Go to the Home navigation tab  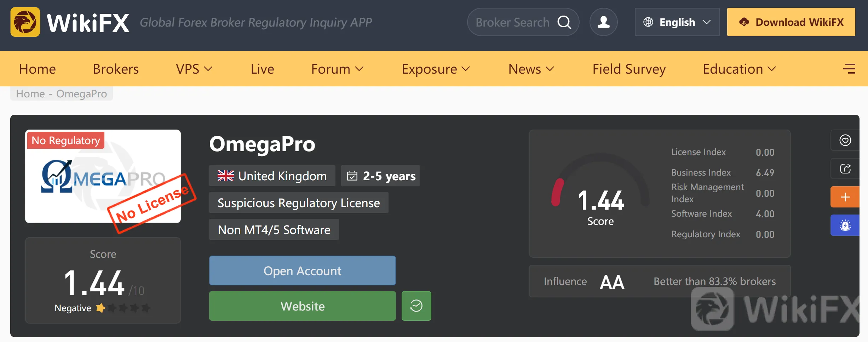pyautogui.click(x=38, y=69)
